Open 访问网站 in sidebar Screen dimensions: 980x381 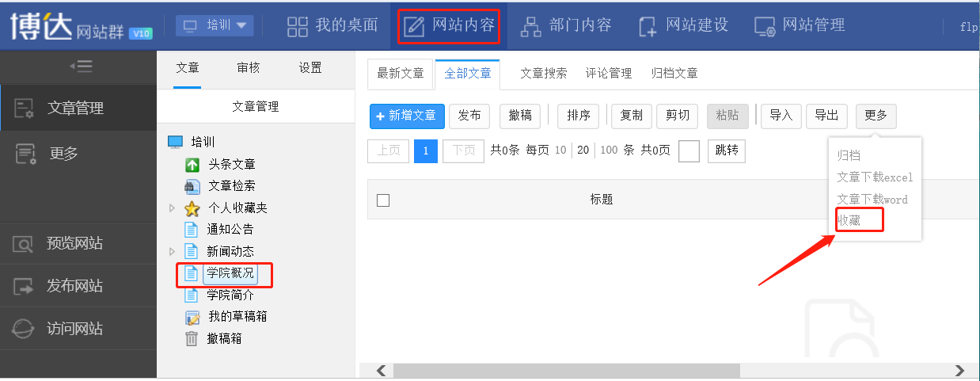pyautogui.click(x=78, y=329)
